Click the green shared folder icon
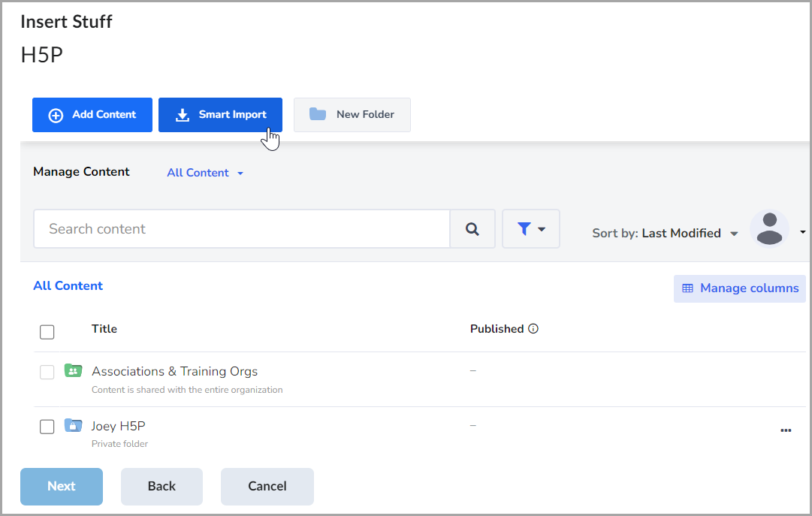This screenshot has width=812, height=516. click(x=73, y=370)
